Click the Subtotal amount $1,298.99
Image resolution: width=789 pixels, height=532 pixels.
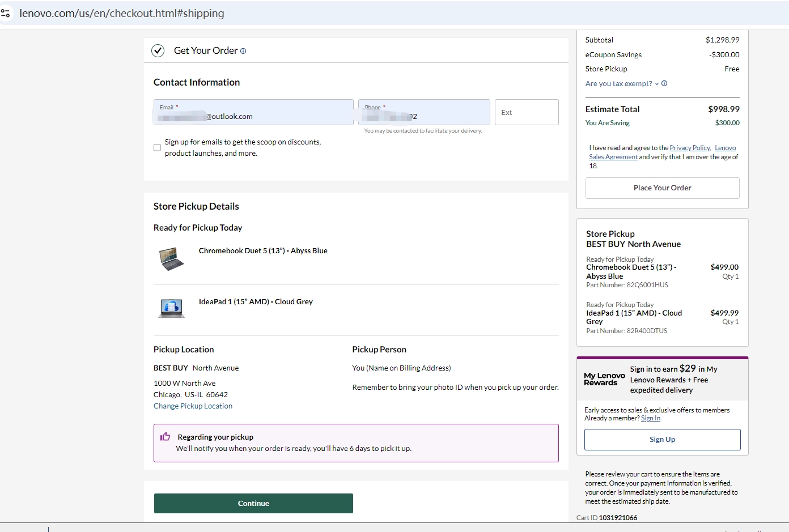(723, 40)
